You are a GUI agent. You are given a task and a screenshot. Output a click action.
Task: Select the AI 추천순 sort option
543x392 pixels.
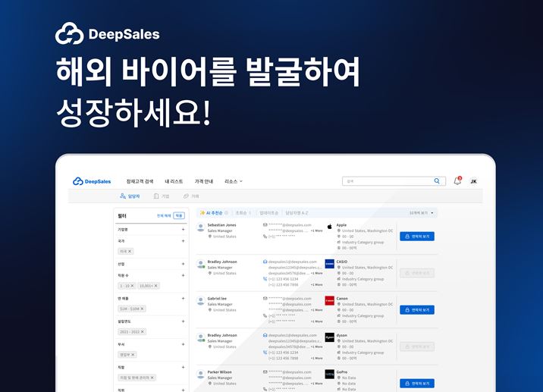tap(212, 212)
